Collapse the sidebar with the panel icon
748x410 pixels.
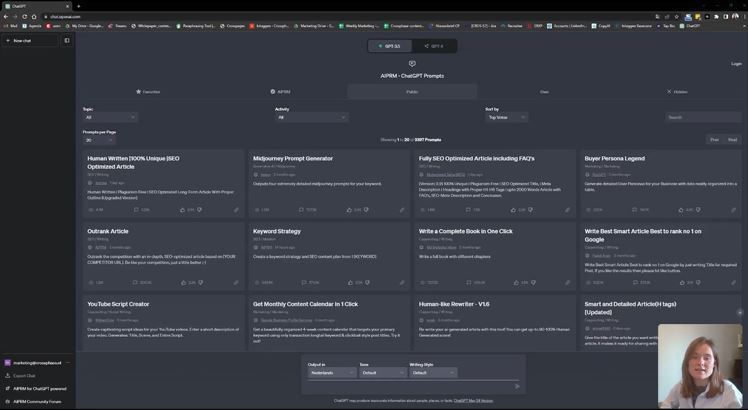pos(67,41)
